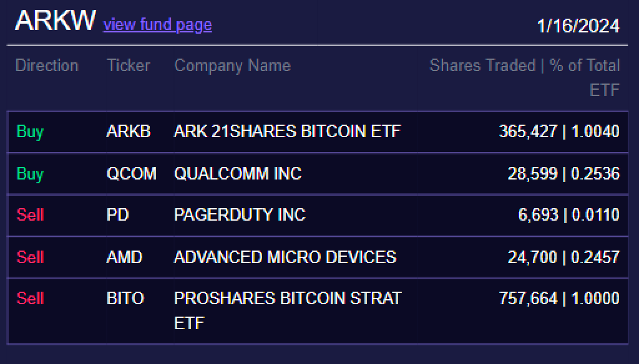Click the Buy label on the ARKB row
Viewport: 639px width, 364px height.
click(29, 132)
